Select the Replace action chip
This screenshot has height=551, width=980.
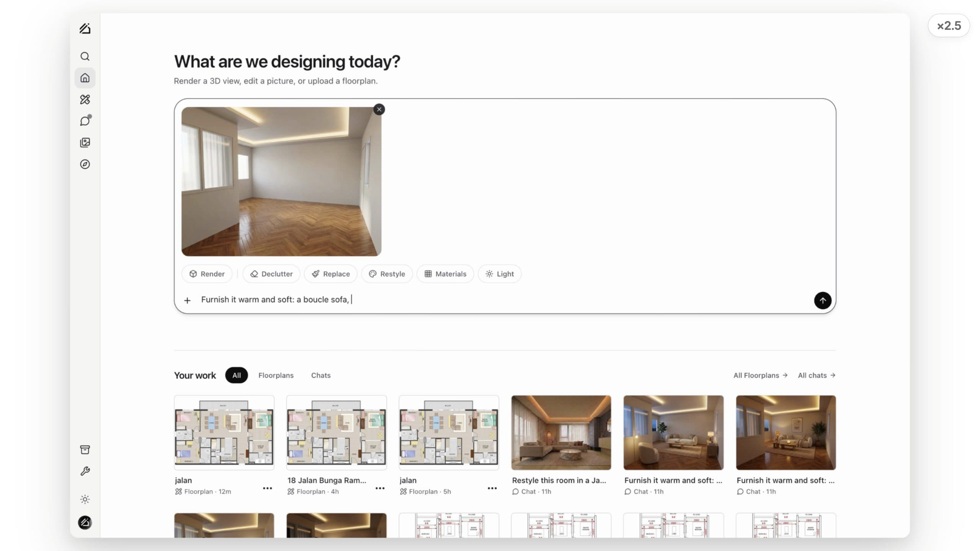331,274
